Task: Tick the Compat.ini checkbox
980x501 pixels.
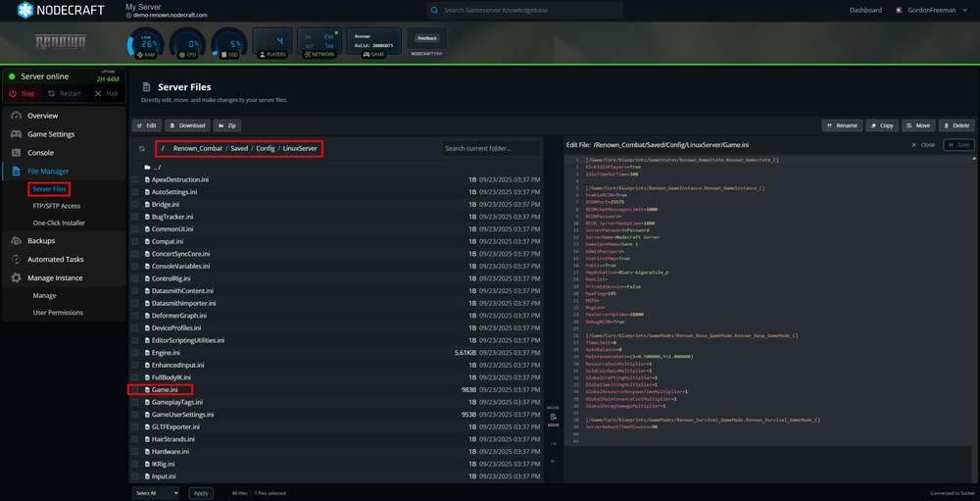Action: click(x=135, y=241)
